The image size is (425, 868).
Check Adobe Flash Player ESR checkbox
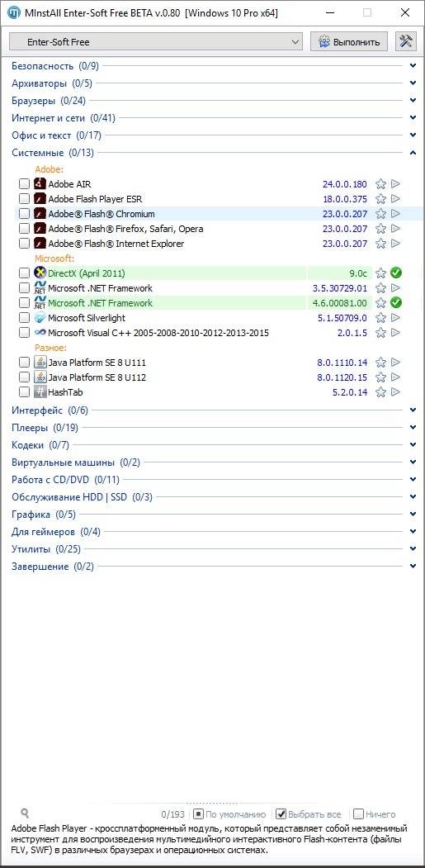(25, 199)
